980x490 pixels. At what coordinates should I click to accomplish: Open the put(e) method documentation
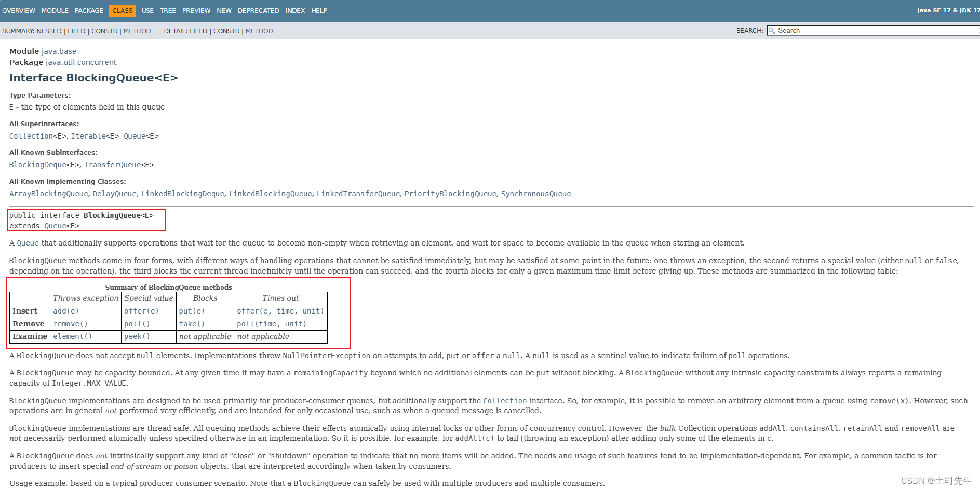click(191, 310)
